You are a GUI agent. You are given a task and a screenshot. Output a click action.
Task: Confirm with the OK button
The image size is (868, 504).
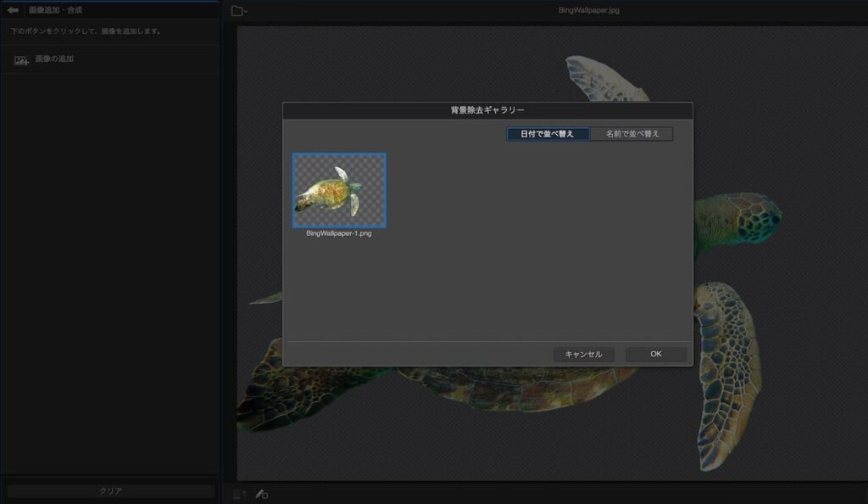pyautogui.click(x=656, y=354)
